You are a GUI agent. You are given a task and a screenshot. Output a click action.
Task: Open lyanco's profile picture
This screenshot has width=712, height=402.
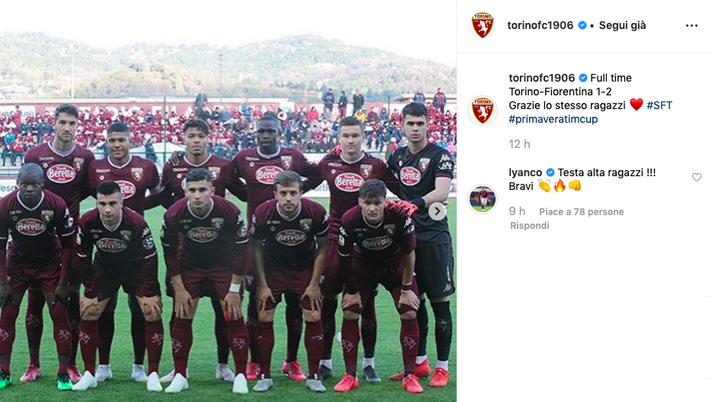click(482, 199)
